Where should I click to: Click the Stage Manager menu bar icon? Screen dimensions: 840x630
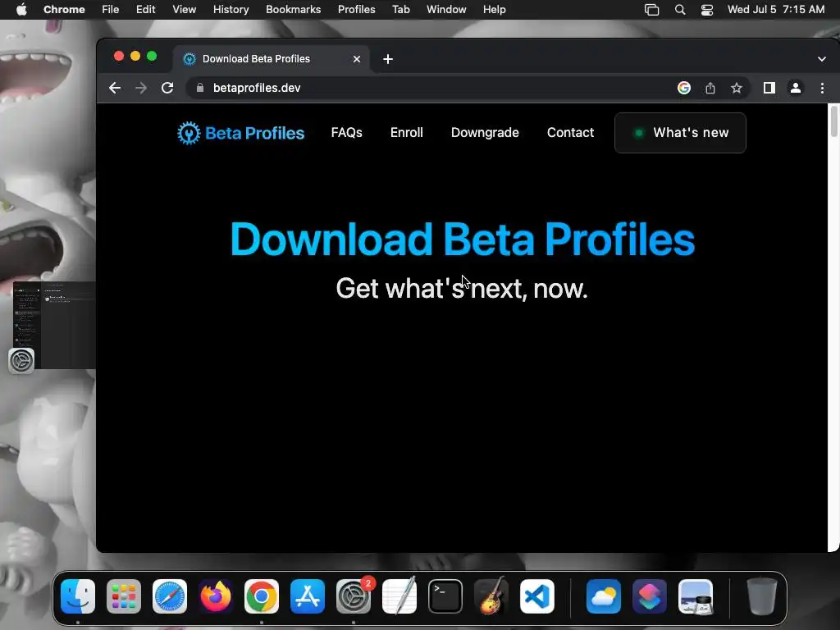(x=652, y=10)
